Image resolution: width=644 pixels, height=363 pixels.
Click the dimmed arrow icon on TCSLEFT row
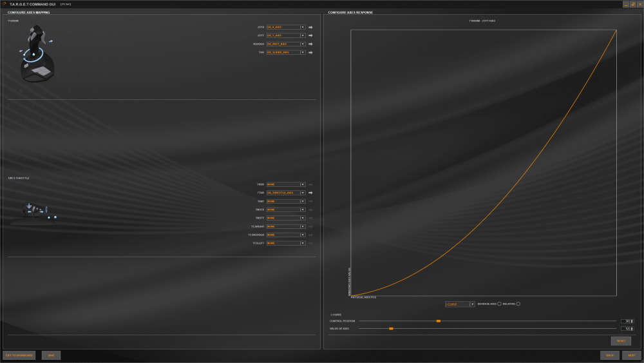[310, 243]
